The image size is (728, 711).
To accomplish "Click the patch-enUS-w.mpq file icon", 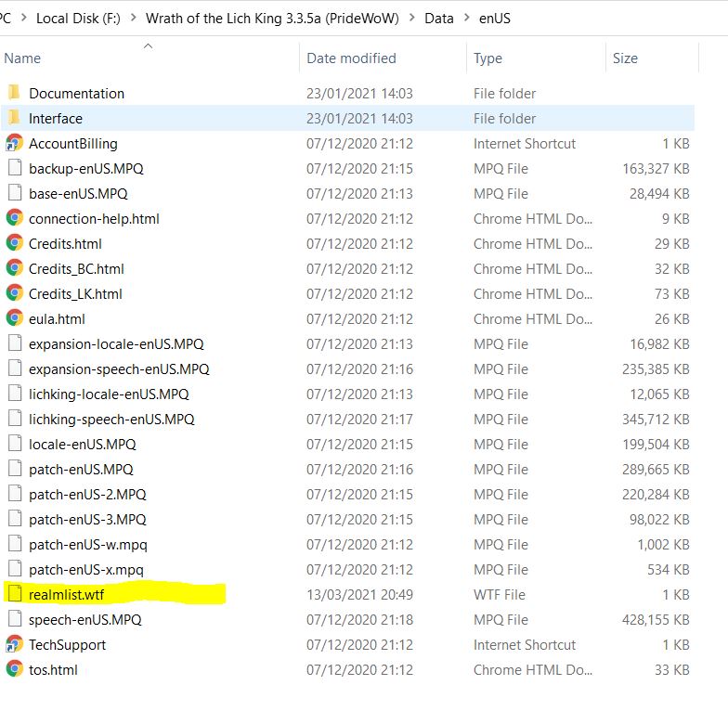I will [x=15, y=544].
